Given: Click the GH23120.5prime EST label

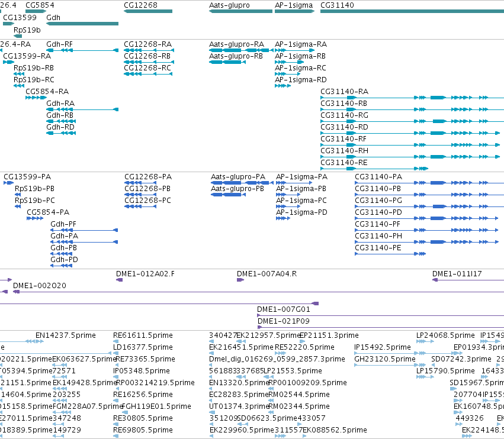Looking at the screenshot, I should pyautogui.click(x=385, y=359).
